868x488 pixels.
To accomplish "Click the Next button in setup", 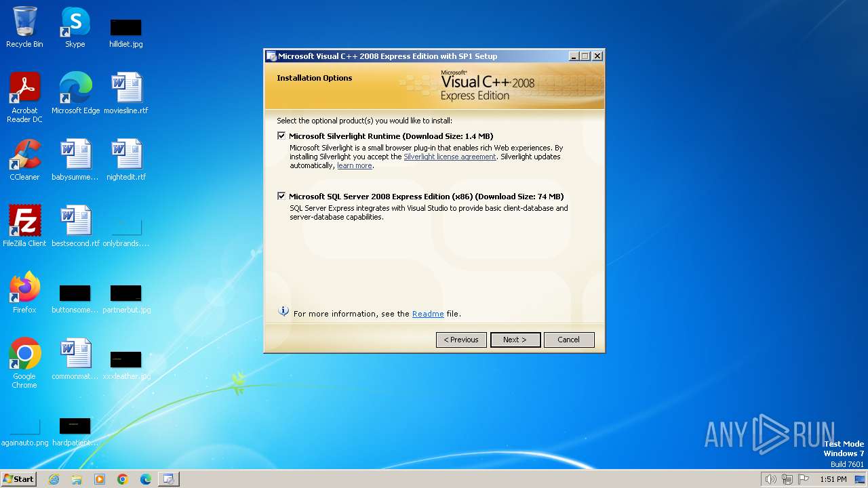I will tap(515, 340).
